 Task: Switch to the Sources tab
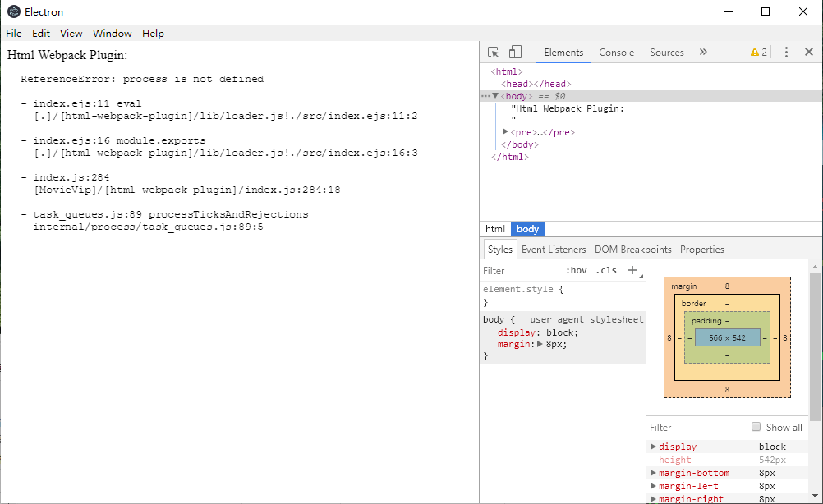coord(667,53)
